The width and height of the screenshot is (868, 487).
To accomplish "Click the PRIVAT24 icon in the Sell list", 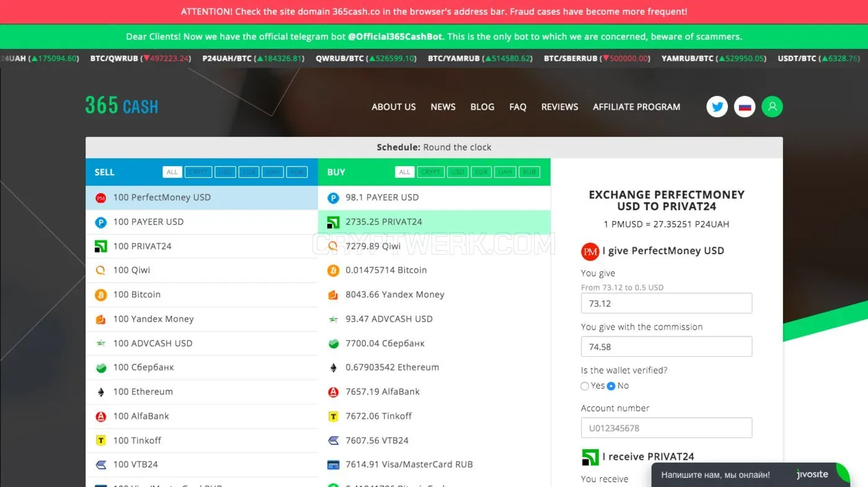I will coord(100,246).
